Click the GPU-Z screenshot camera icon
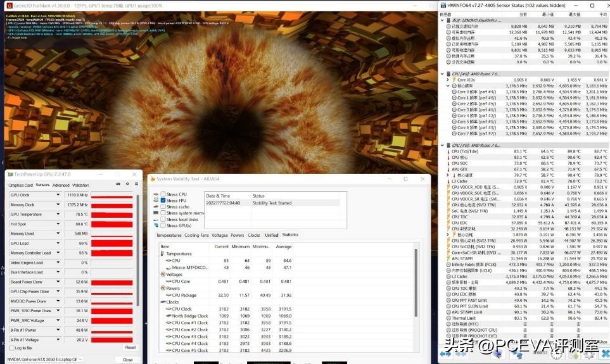Viewport: 610px width, 364px height. (119, 184)
